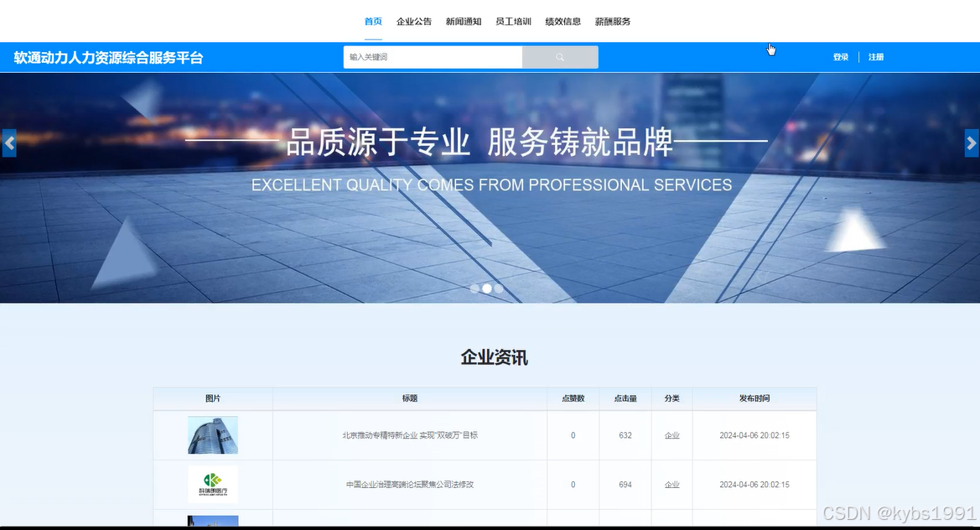This screenshot has width=980, height=530.
Task: Click 企业 category link in 632-hits row
Action: pos(671,435)
